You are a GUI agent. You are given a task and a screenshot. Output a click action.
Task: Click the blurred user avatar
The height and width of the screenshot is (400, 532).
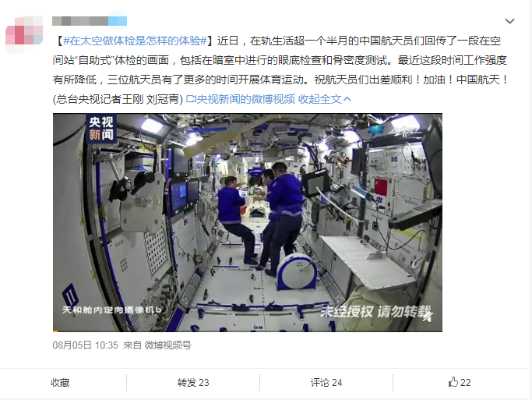click(x=24, y=34)
